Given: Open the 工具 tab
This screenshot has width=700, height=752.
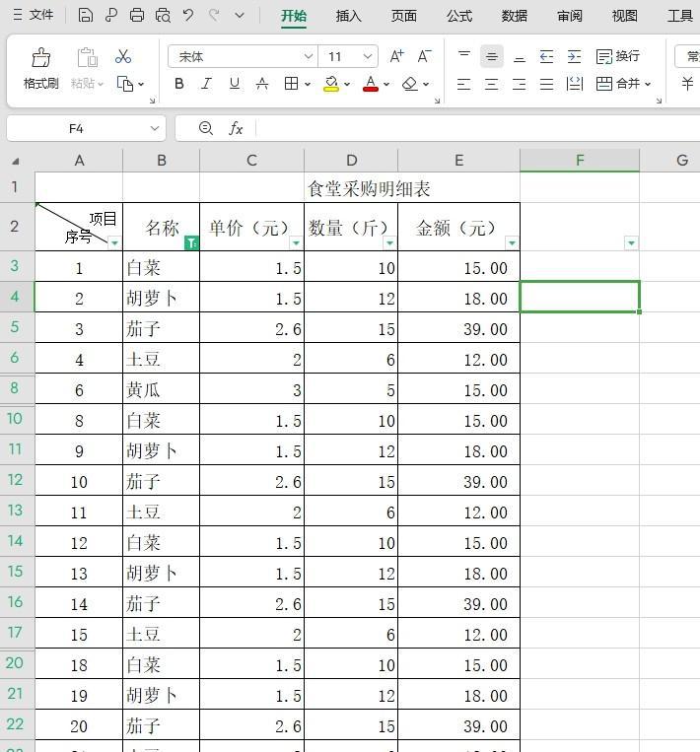Looking at the screenshot, I should [x=680, y=16].
